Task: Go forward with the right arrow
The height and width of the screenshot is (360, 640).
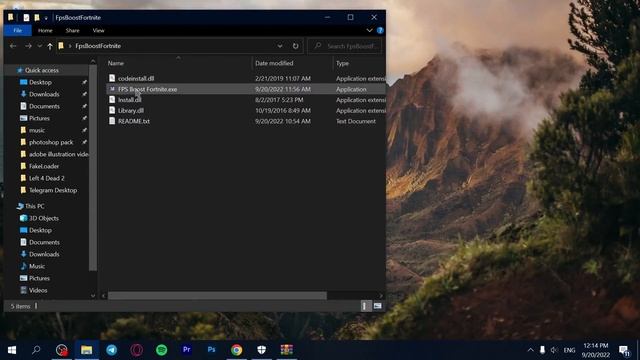Action: 28,46
